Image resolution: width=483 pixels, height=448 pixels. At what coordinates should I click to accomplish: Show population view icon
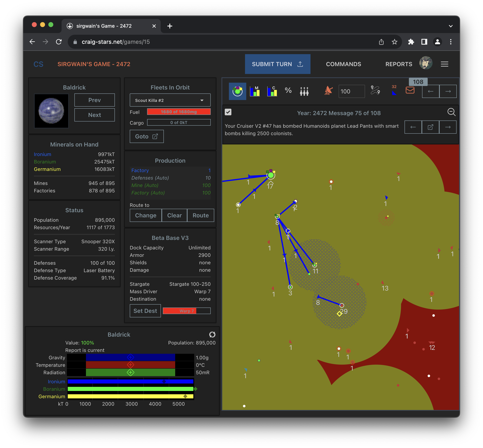[304, 91]
